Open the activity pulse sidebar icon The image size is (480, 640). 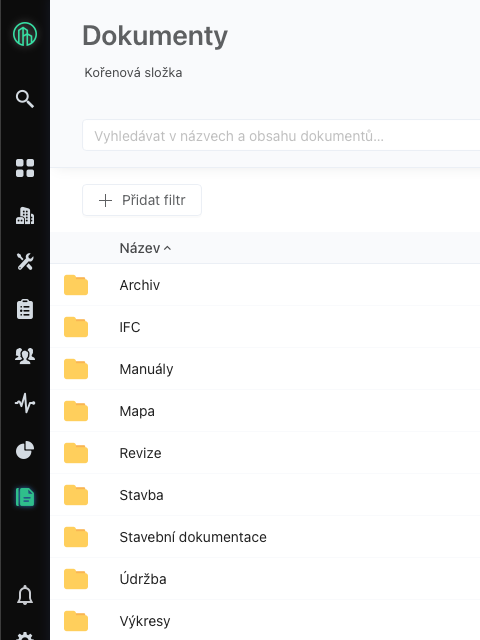pos(25,403)
